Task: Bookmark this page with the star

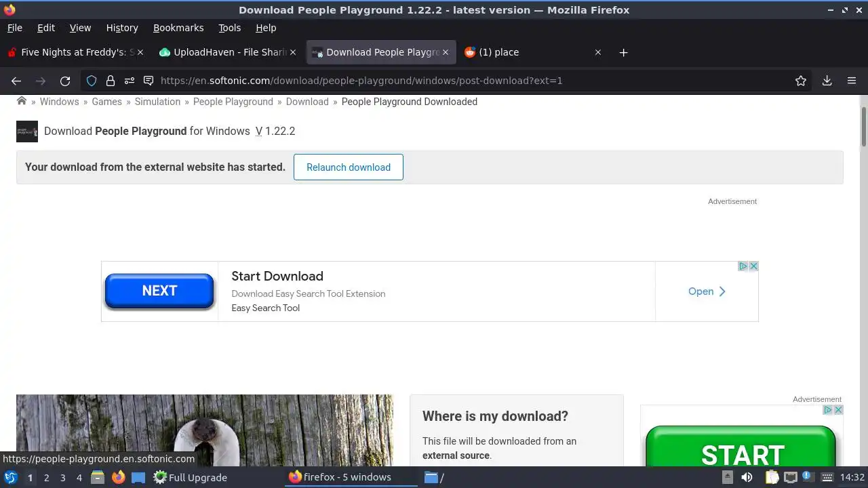Action: 801,81
